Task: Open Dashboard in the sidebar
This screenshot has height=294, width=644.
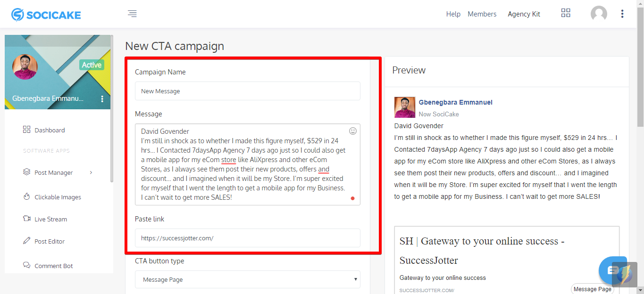Action: 50,130
